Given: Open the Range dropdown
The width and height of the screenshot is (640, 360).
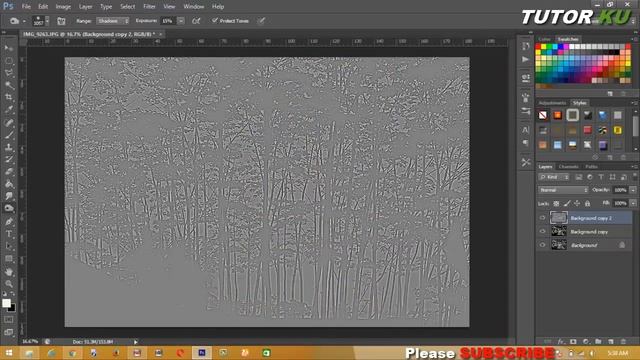Looking at the screenshot, I should [x=113, y=21].
